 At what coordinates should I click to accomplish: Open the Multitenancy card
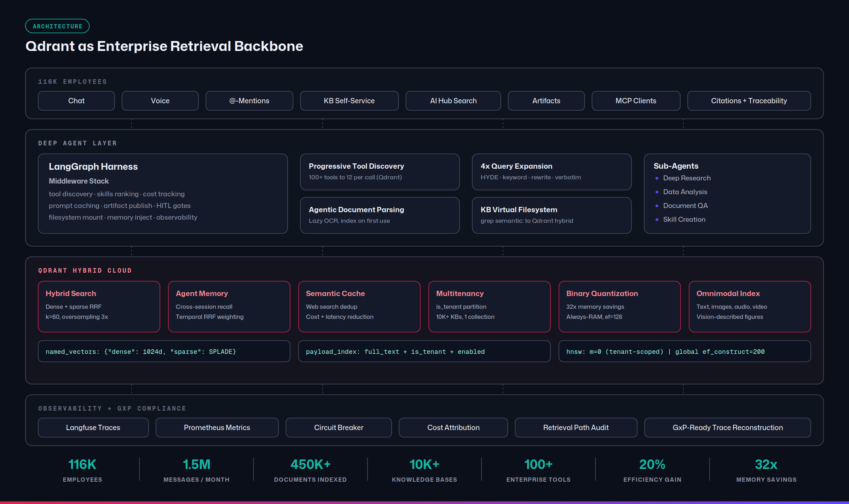click(490, 307)
